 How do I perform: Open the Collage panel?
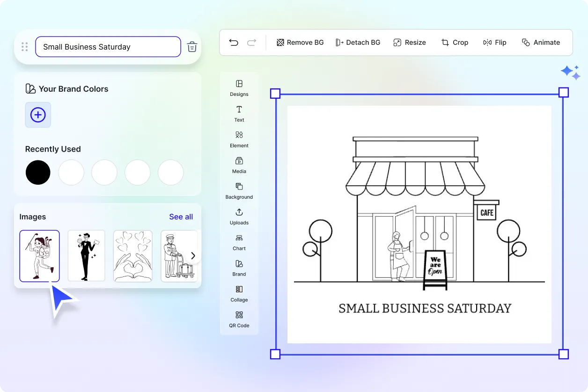[x=239, y=293]
